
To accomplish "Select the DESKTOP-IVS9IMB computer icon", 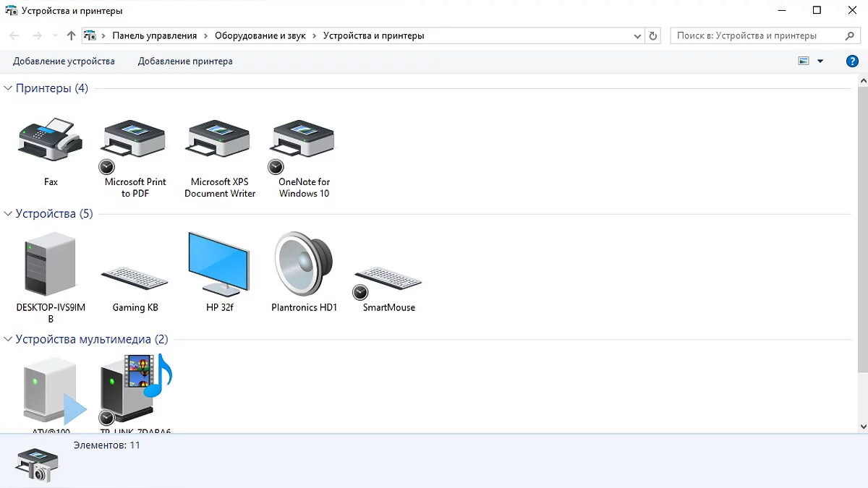I will 50,264.
